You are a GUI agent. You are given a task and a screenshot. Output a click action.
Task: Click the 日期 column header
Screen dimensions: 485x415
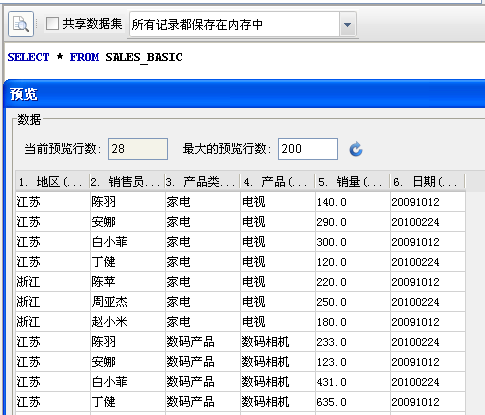427,182
